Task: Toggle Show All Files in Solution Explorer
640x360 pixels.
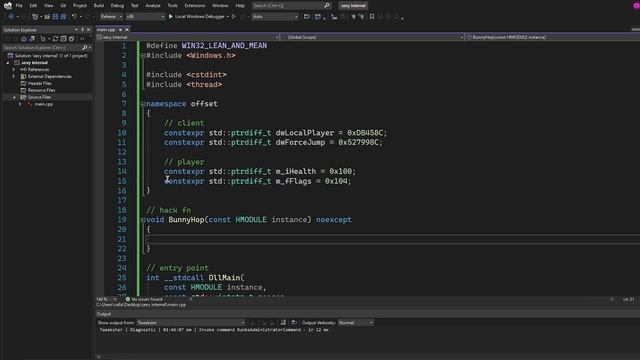Action: pos(71,39)
